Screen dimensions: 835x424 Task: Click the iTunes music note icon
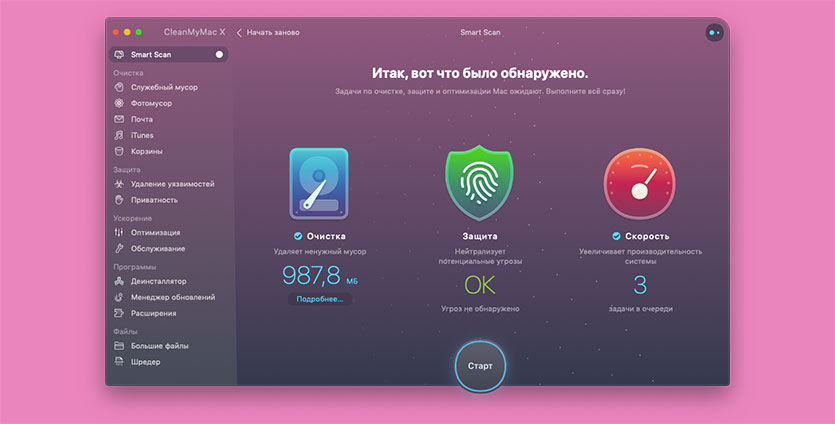tap(119, 135)
